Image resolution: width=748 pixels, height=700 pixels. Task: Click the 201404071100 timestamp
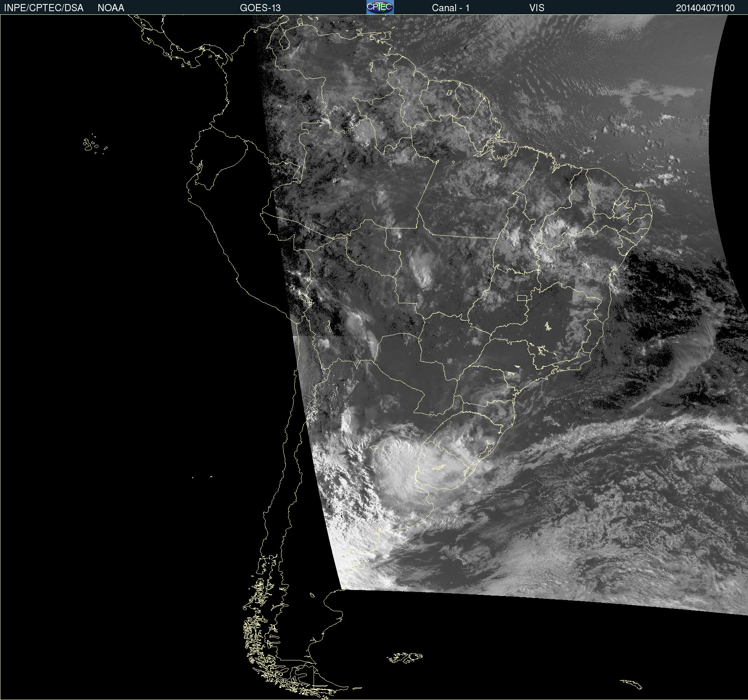click(705, 8)
